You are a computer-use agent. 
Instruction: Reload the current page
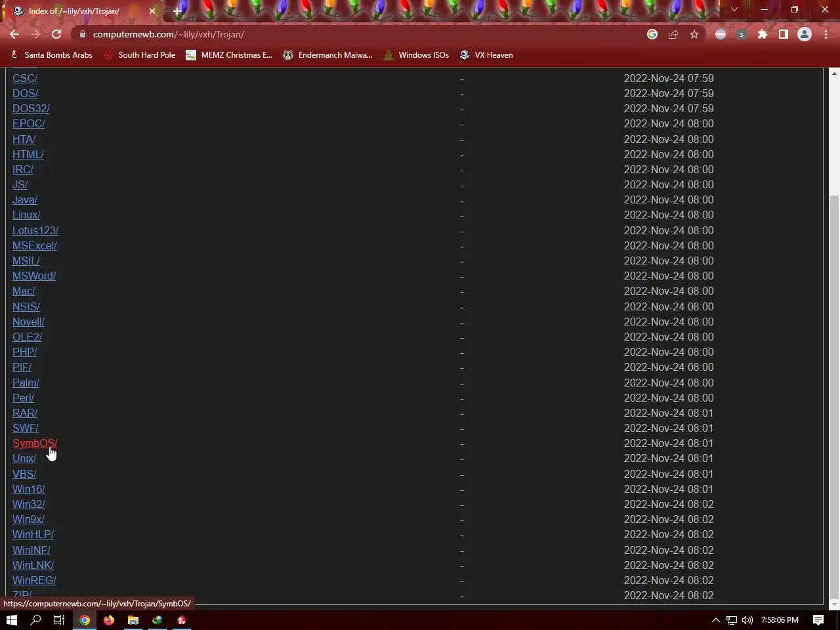[56, 34]
